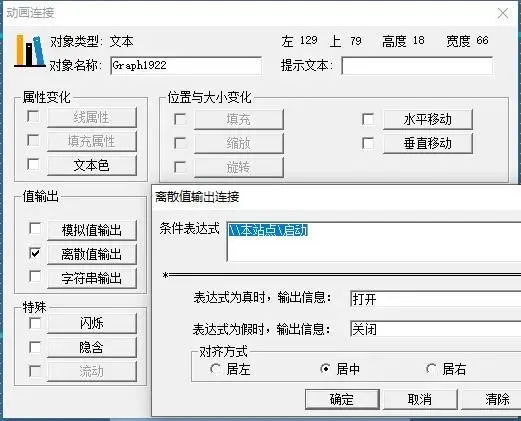Click the true-output field containing 打开
Image resolution: width=521 pixels, height=421 pixels.
click(x=436, y=299)
